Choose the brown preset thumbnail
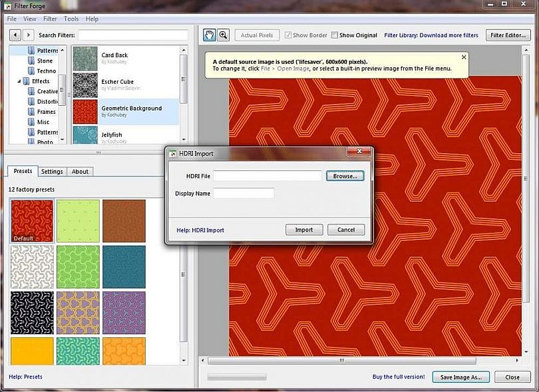 pos(124,221)
